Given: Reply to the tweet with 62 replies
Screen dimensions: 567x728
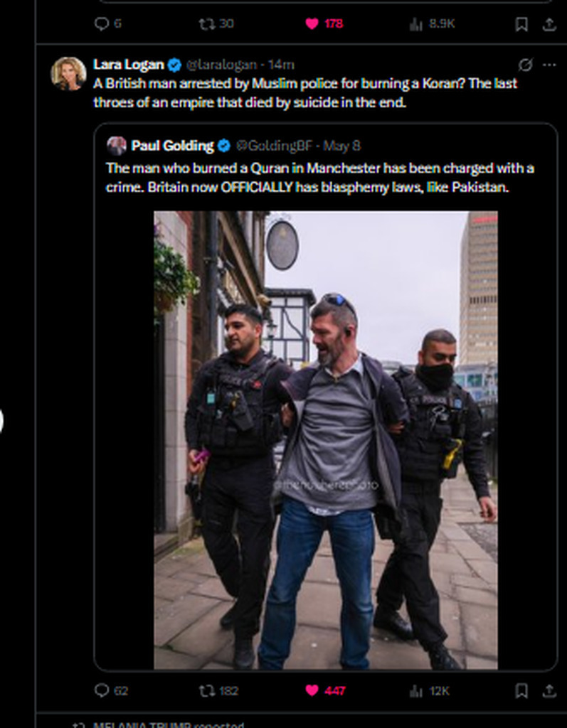Looking at the screenshot, I should (101, 690).
